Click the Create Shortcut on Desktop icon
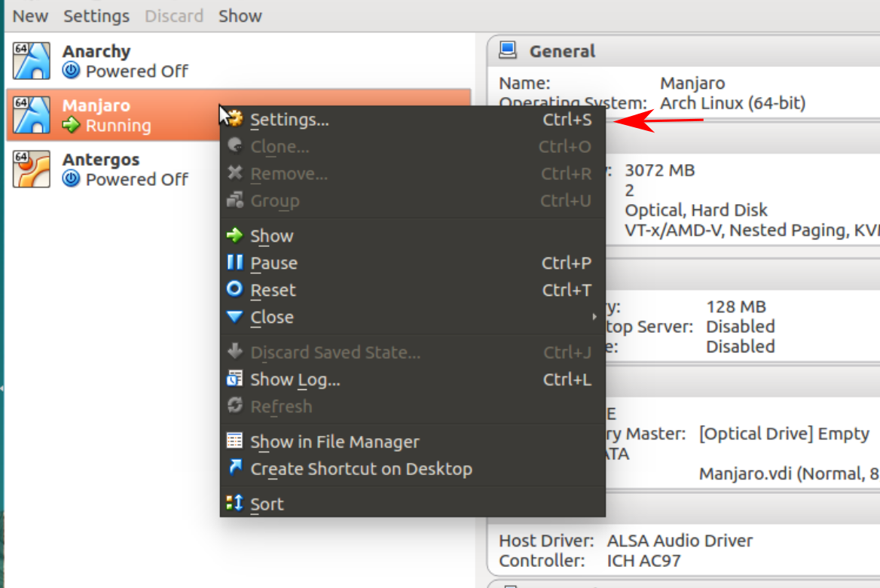Image resolution: width=880 pixels, height=588 pixels. coord(235,468)
